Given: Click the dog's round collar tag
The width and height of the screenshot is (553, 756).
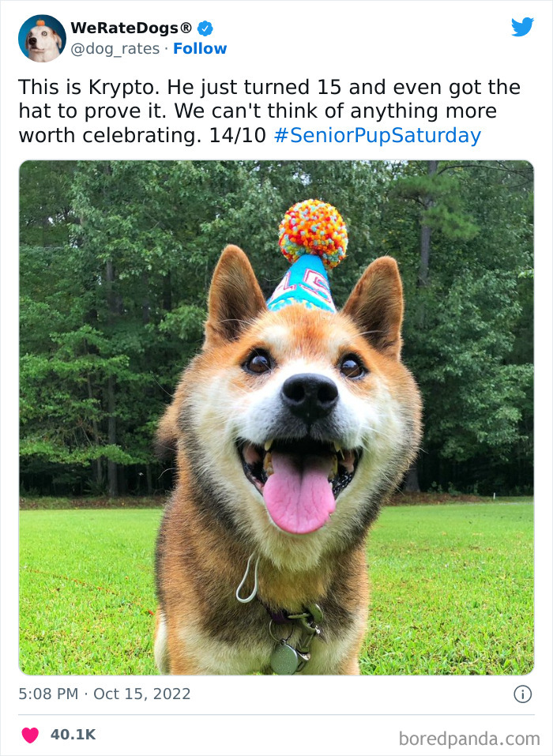Looking at the screenshot, I should [284, 659].
